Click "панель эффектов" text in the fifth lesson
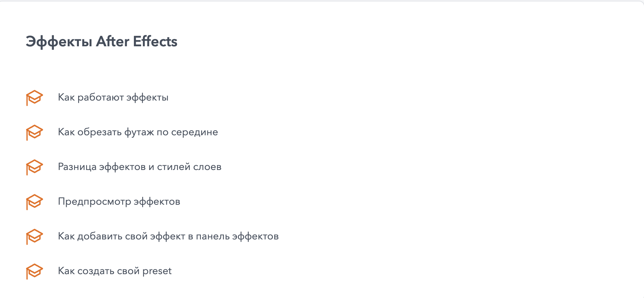 [x=237, y=236]
